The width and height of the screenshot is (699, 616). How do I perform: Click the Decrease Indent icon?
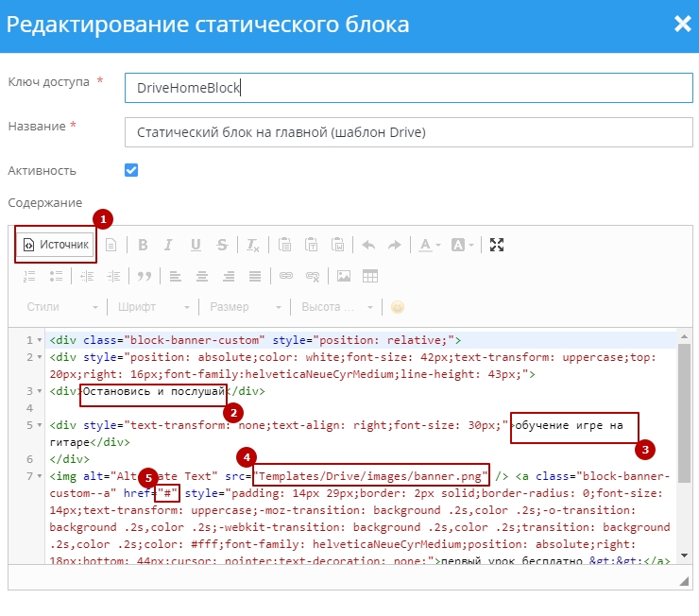87,277
